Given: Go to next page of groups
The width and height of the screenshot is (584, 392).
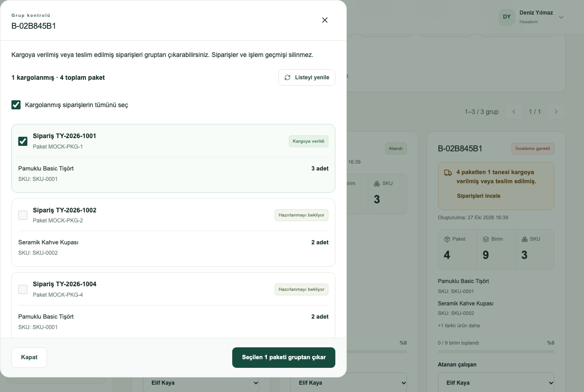Looking at the screenshot, I should [x=556, y=112].
